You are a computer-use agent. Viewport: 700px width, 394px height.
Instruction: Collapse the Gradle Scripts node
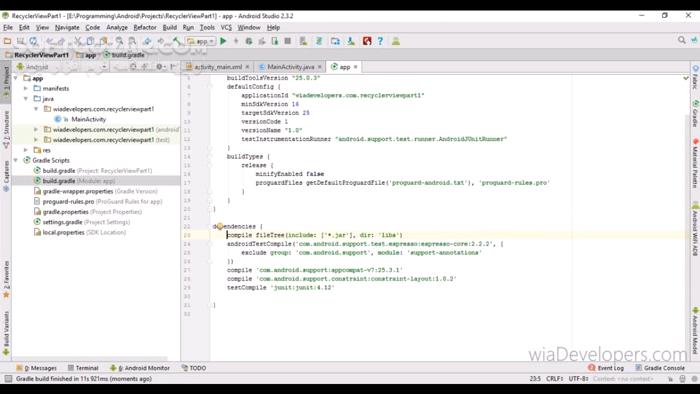point(16,160)
